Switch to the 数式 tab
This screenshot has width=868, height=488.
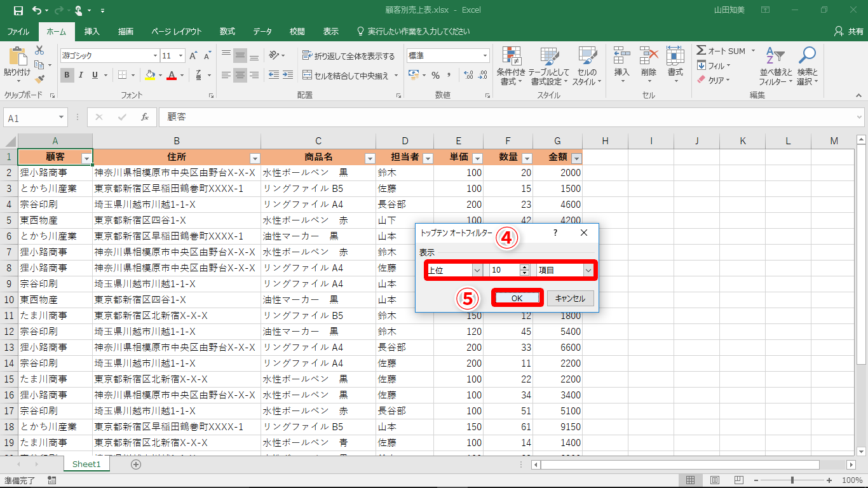coord(227,32)
